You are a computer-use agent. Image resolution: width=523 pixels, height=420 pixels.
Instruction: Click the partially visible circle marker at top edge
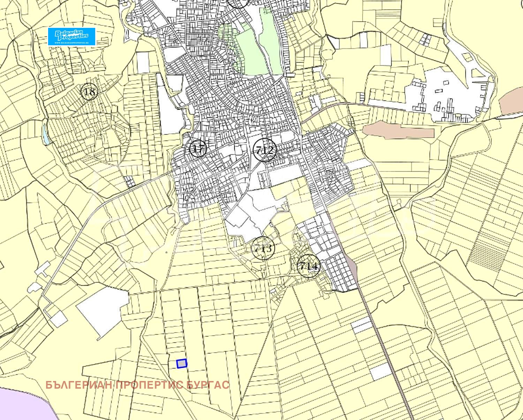tap(238, 3)
